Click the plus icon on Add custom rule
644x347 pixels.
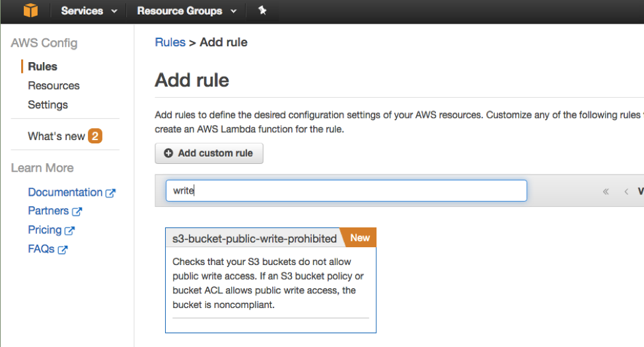coord(168,153)
